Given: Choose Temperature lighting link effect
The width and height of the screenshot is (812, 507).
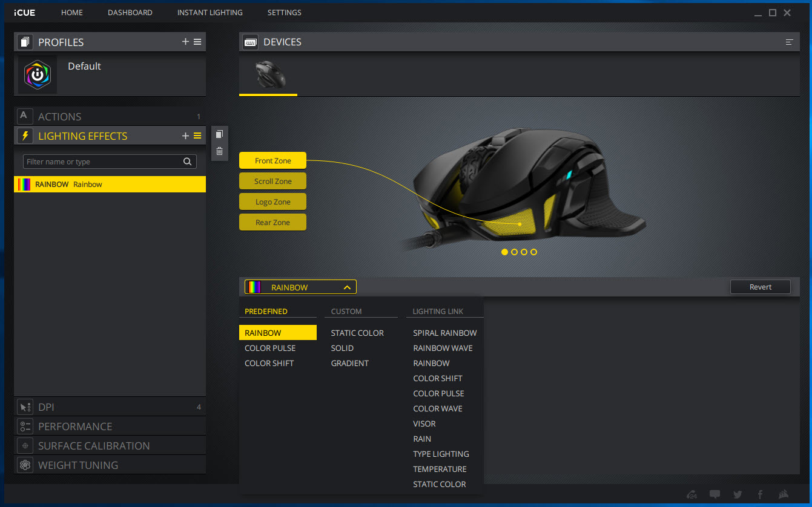Looking at the screenshot, I should [x=440, y=469].
